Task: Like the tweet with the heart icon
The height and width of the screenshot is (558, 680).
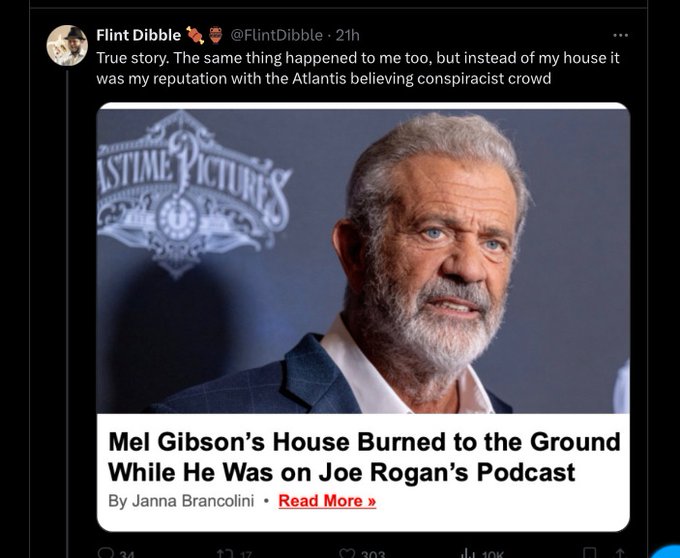Action: pyautogui.click(x=347, y=551)
